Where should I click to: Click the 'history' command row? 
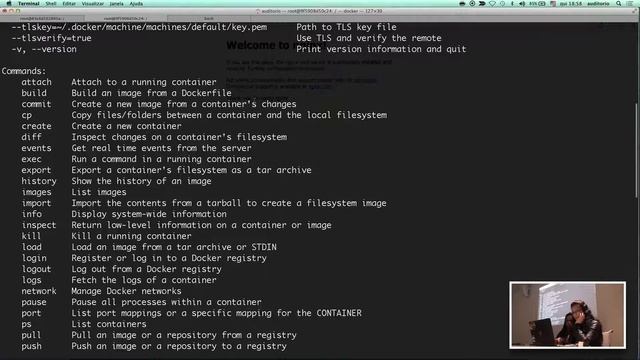coord(116,181)
